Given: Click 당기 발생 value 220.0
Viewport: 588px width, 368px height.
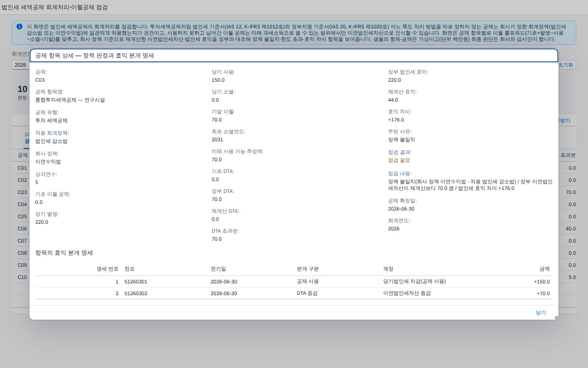Looking at the screenshot, I should (x=42, y=222).
